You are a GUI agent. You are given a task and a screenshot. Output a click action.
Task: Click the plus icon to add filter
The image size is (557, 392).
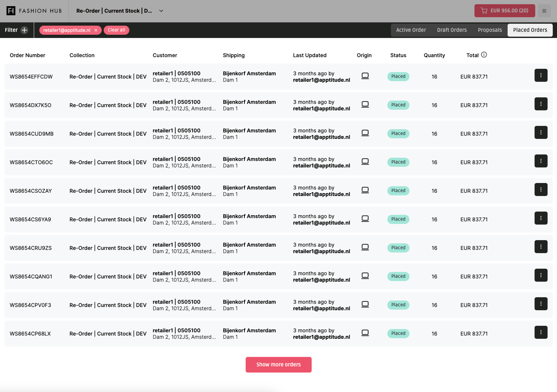click(24, 30)
